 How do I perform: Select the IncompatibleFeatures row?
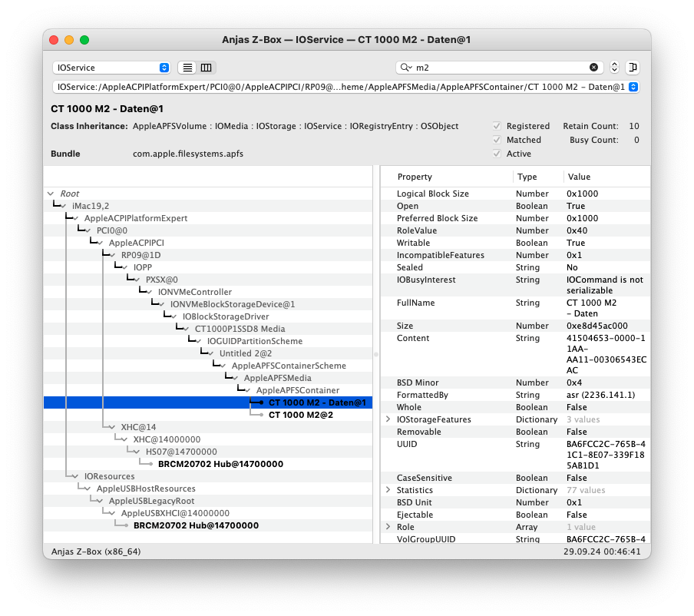[x=515, y=255]
